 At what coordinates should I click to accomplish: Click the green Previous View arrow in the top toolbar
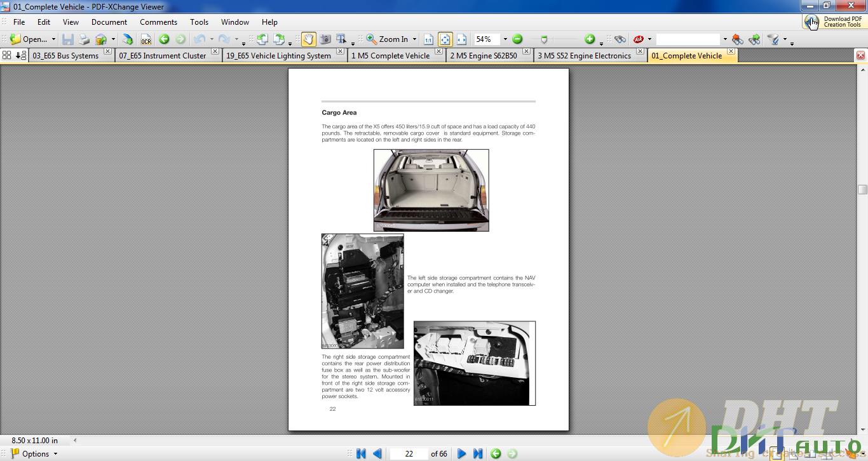(164, 39)
